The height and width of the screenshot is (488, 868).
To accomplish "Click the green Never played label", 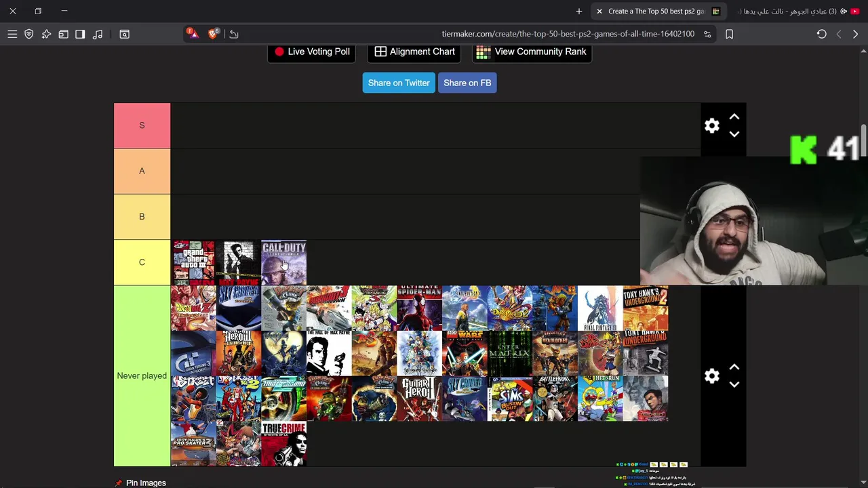I will point(142,375).
